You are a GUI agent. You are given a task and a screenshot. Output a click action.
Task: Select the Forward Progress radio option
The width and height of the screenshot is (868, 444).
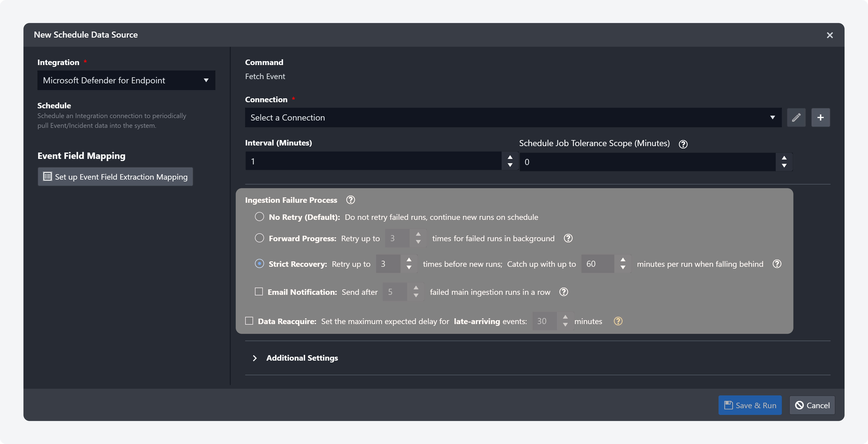click(259, 238)
